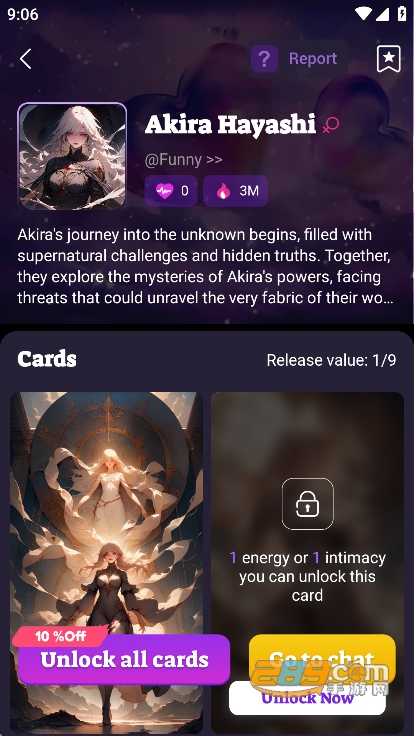Expand the truncated character description text
414x736 pixels.
pyautogui.click(x=205, y=266)
